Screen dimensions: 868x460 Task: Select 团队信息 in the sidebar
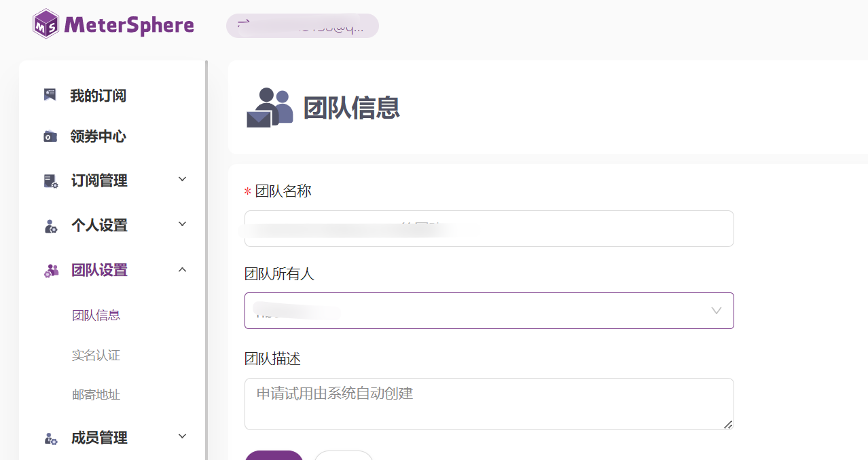click(x=96, y=315)
